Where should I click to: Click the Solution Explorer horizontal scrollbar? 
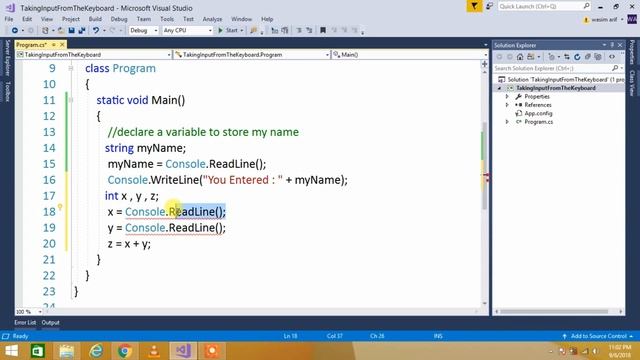click(x=554, y=311)
